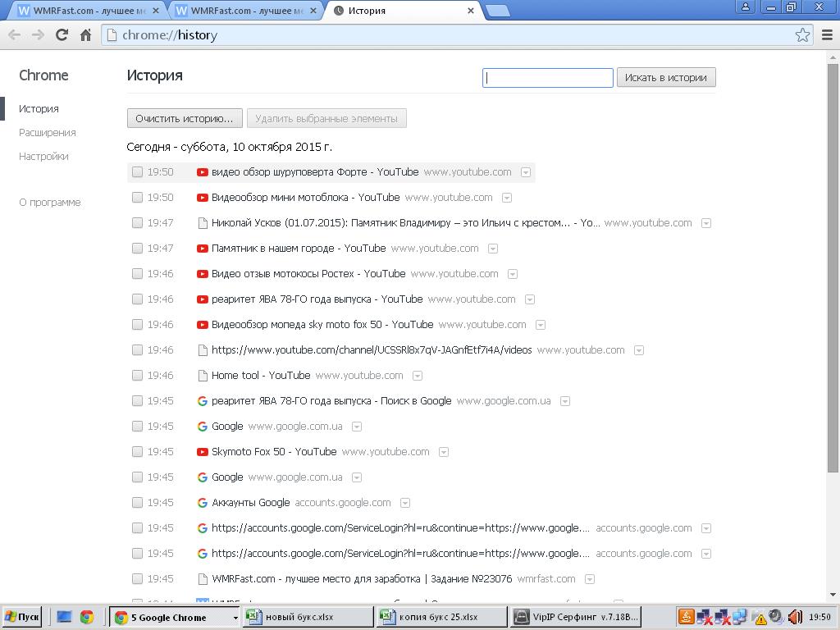
Task: Switch to the first WMRFast.com tab
Action: [x=87, y=11]
